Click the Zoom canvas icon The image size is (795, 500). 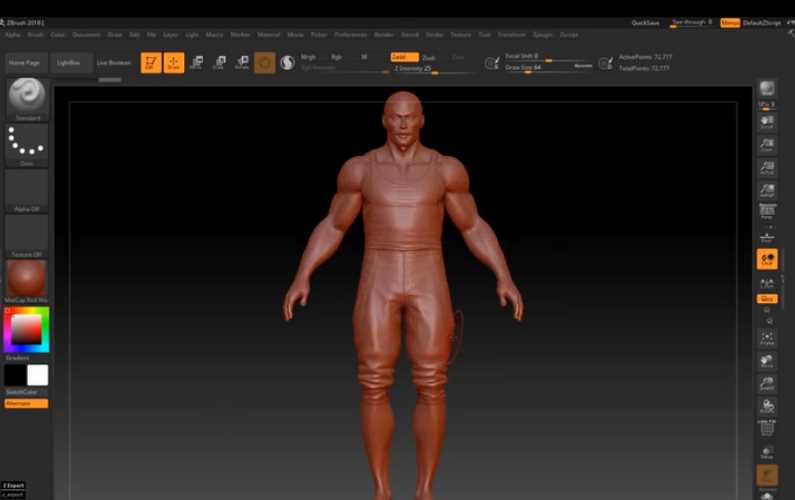(767, 145)
